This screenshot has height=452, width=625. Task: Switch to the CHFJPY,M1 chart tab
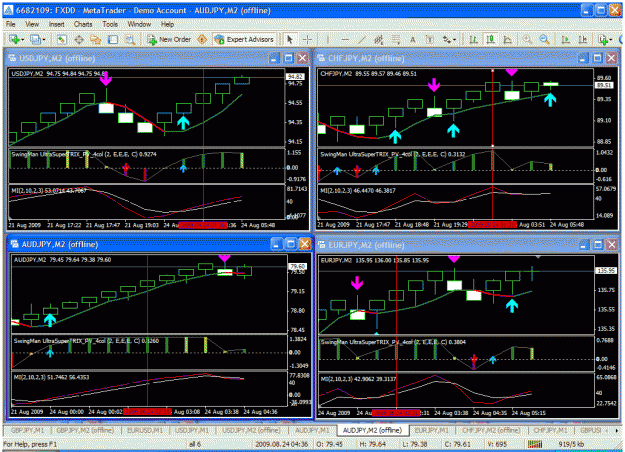click(x=550, y=430)
